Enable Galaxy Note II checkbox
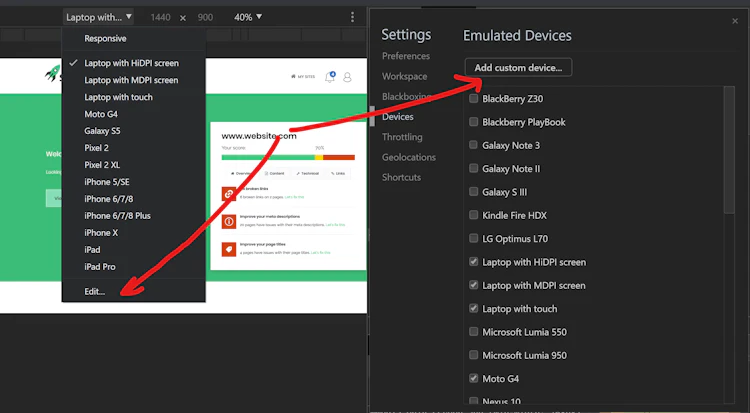 (474, 168)
